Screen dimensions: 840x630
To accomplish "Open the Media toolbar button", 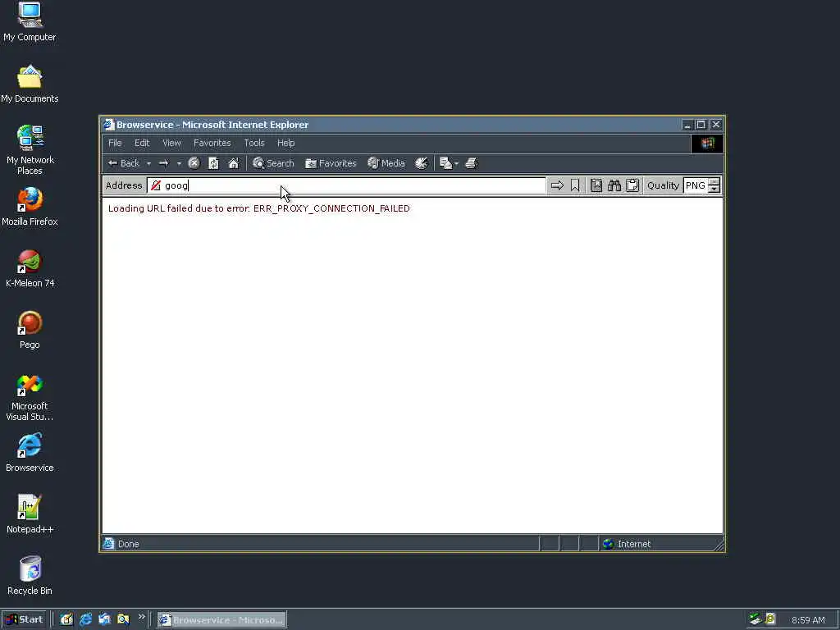I will [386, 163].
